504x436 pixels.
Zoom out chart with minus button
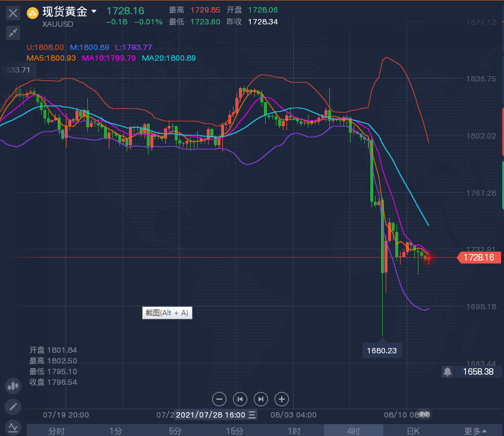219,399
